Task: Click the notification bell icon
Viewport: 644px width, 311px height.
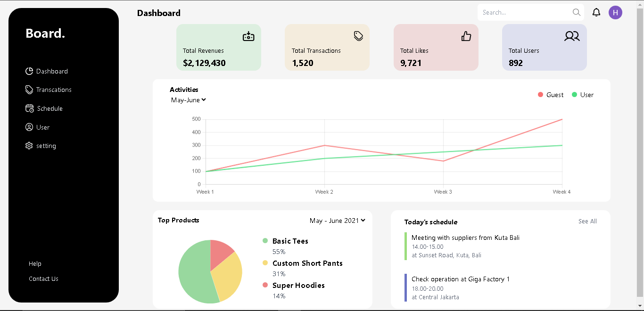Action: coord(596,13)
